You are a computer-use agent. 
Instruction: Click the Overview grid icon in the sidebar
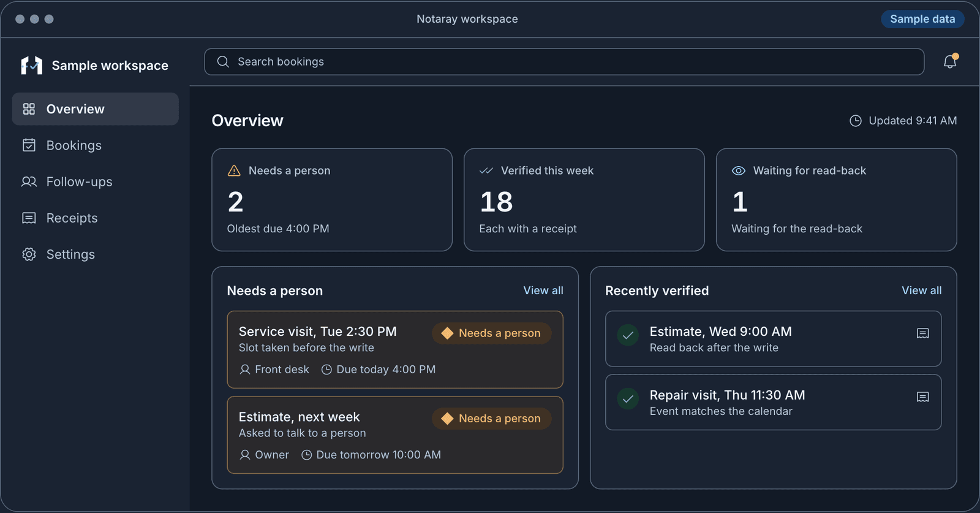pos(29,109)
